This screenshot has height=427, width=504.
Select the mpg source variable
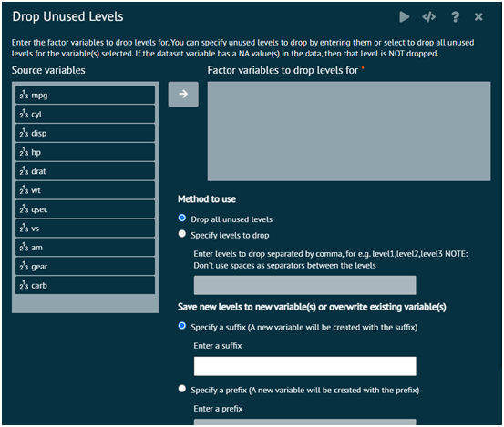[x=85, y=95]
